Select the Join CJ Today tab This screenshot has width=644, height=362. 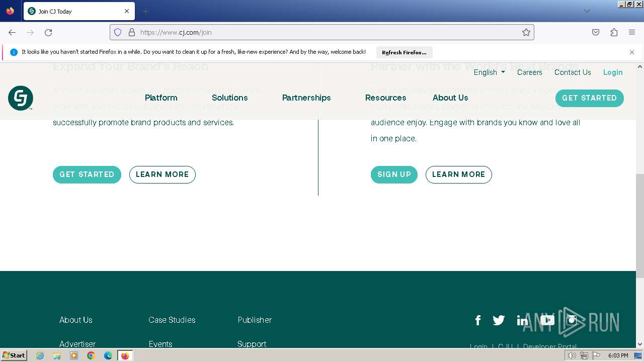click(x=78, y=11)
